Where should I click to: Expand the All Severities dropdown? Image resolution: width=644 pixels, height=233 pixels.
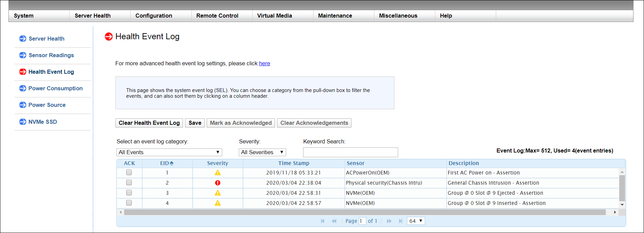262,153
